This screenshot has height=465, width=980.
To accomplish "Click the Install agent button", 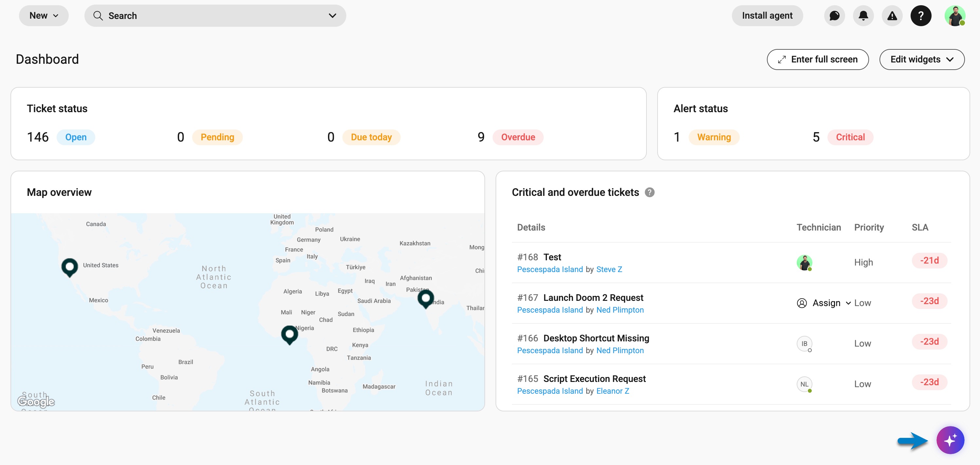I will coord(767,16).
